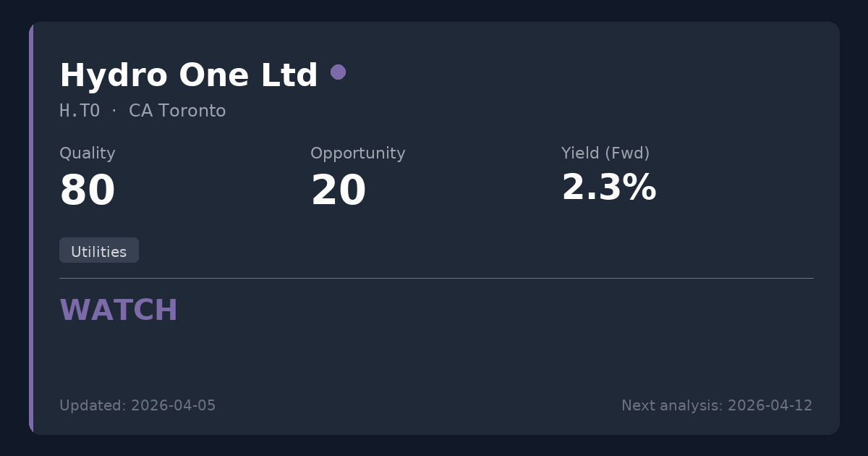
Task: Click the WATCH rating label
Action: tap(119, 311)
